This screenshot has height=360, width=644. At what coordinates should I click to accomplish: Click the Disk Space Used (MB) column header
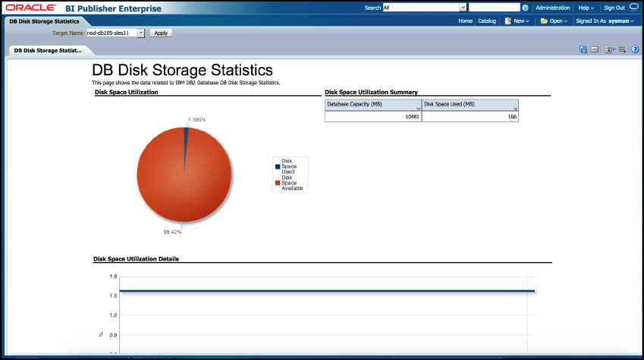coord(470,105)
